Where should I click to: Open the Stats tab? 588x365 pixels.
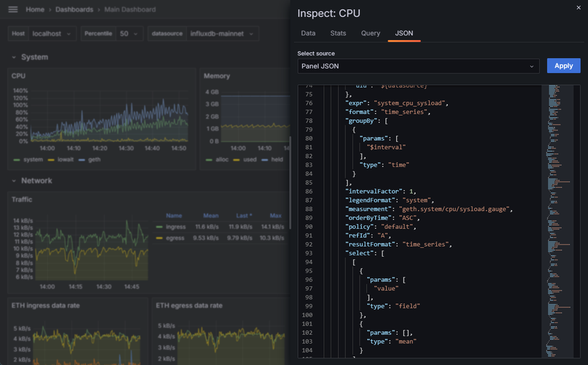(x=338, y=33)
